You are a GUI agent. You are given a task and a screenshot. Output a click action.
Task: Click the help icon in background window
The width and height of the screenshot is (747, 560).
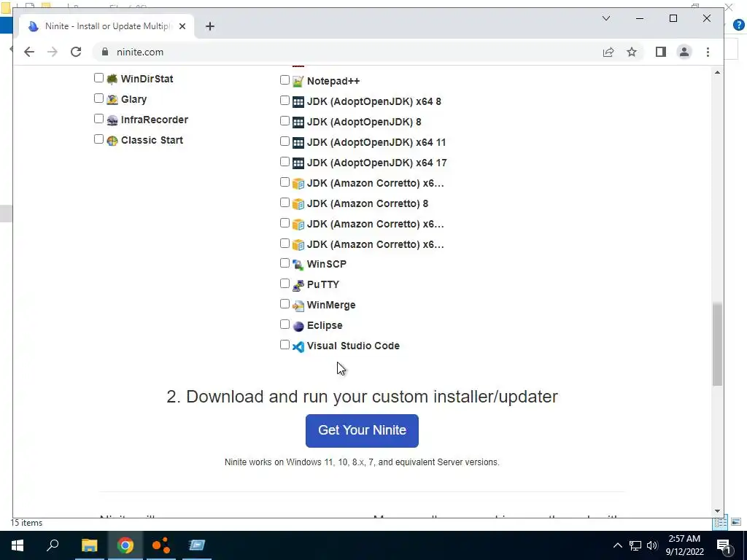(740, 26)
